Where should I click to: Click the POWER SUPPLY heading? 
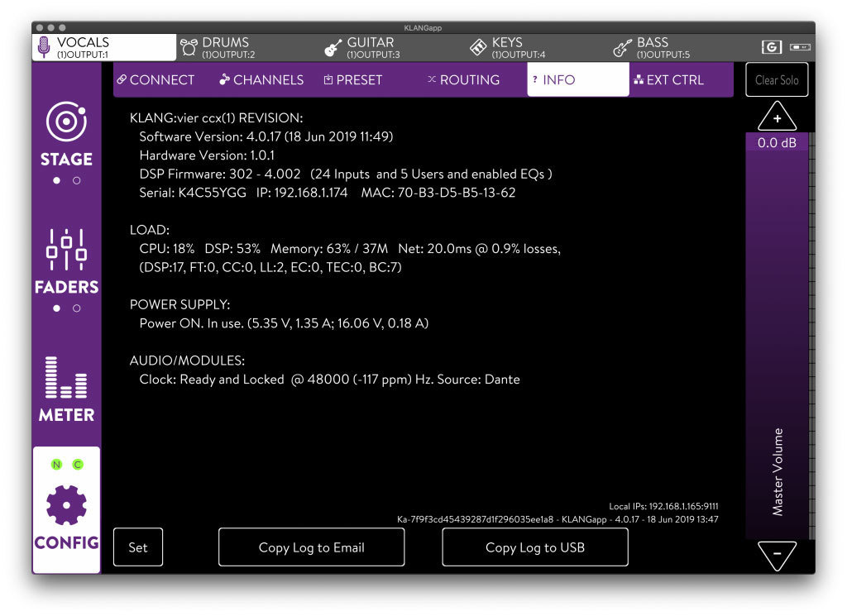[179, 304]
